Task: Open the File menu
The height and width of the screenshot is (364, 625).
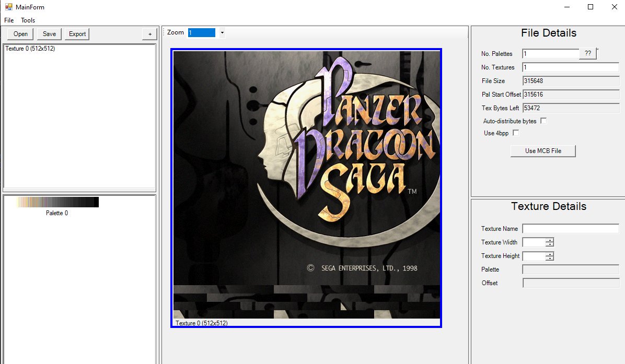Action: click(x=9, y=20)
